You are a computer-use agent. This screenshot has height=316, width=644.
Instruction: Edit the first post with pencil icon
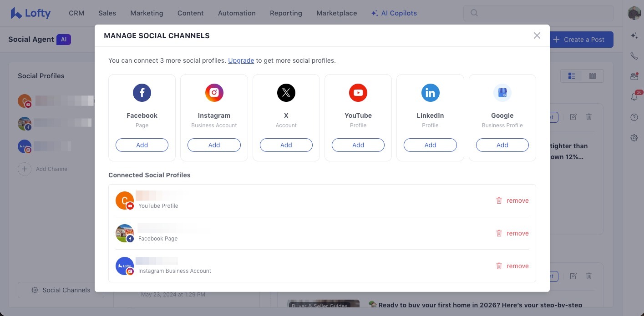[573, 117]
